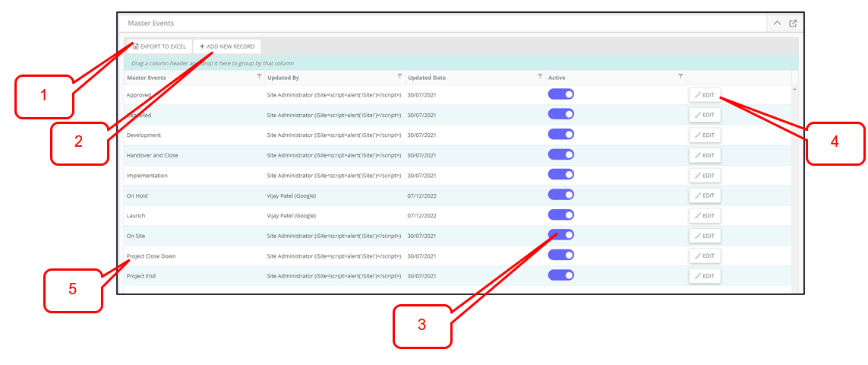Collapse the Master Events panel
868x365 pixels.
pyautogui.click(x=777, y=24)
